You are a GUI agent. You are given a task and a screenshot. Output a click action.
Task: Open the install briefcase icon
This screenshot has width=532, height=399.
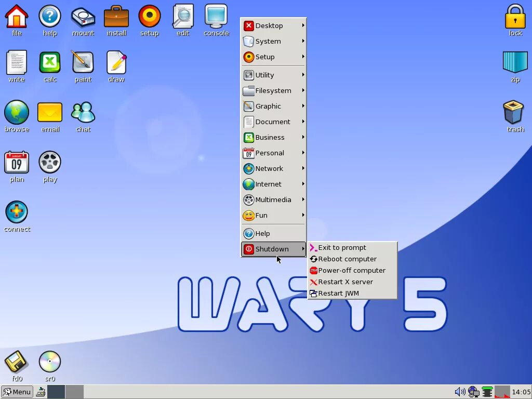pyautogui.click(x=116, y=16)
